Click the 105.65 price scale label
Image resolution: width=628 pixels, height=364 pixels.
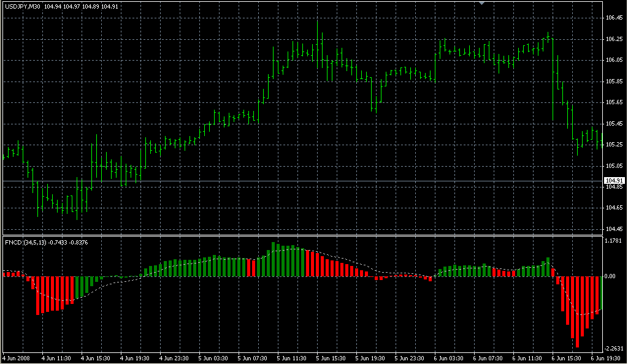[614, 102]
